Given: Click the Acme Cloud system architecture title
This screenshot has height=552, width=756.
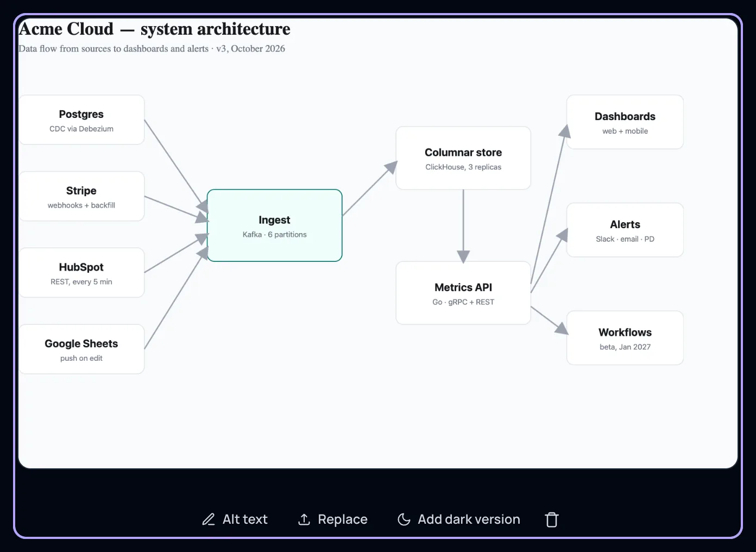Looking at the screenshot, I should click(x=154, y=29).
